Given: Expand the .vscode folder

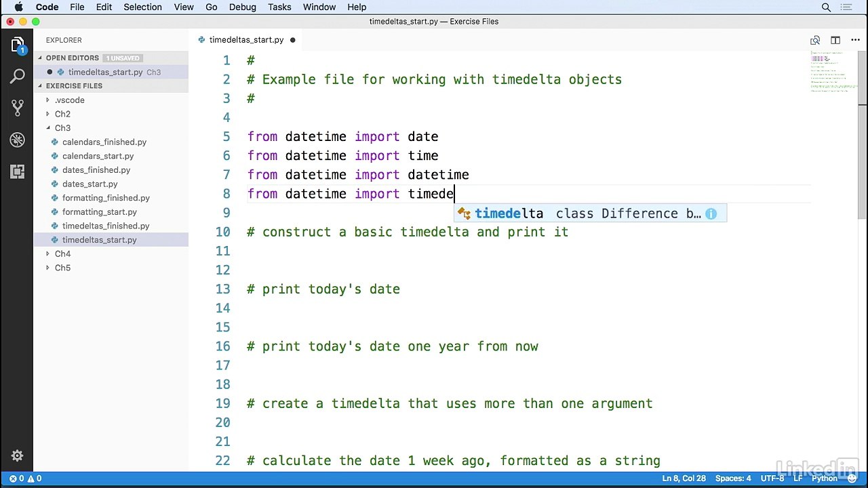Looking at the screenshot, I should (x=48, y=100).
